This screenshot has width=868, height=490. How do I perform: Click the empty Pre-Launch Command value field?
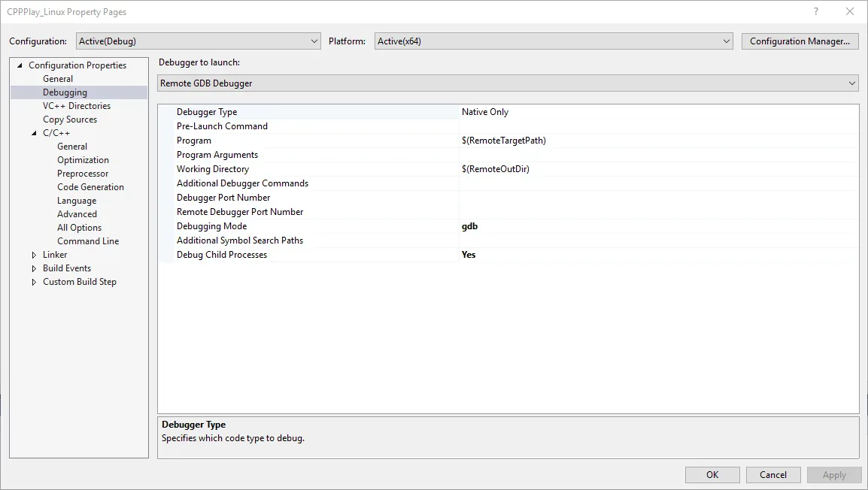coord(659,126)
